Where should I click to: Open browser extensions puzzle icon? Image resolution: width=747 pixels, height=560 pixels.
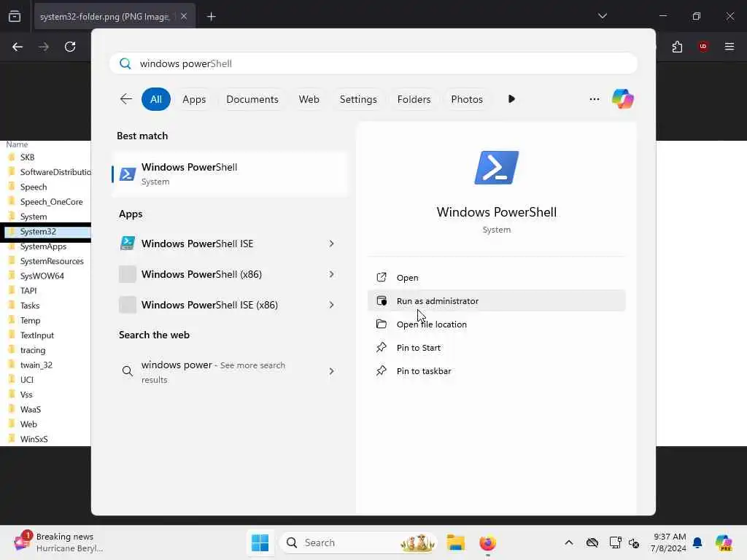[677, 47]
